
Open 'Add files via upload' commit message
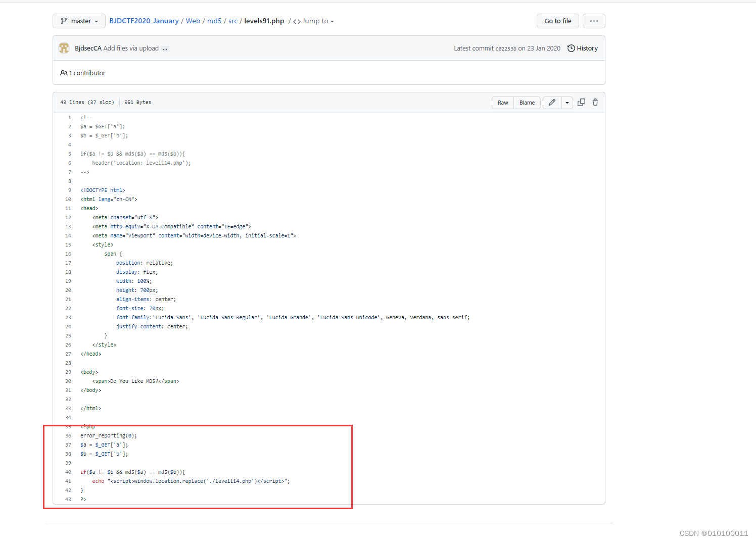click(x=131, y=48)
